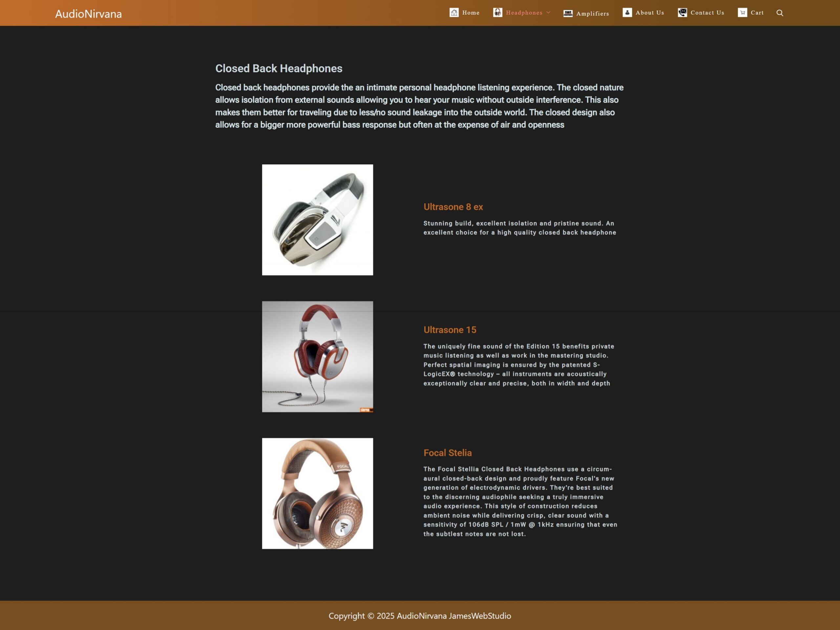Image resolution: width=840 pixels, height=630 pixels.
Task: Open the Cart text link
Action: (757, 13)
